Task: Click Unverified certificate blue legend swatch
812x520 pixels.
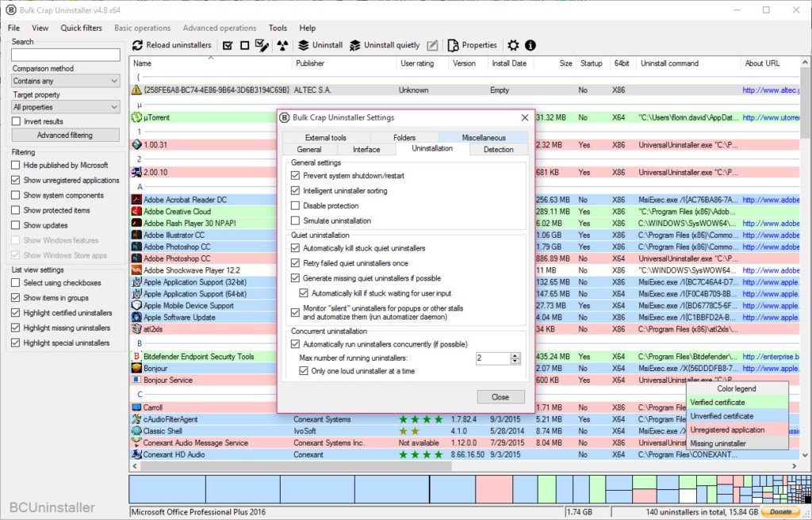Action: click(737, 416)
